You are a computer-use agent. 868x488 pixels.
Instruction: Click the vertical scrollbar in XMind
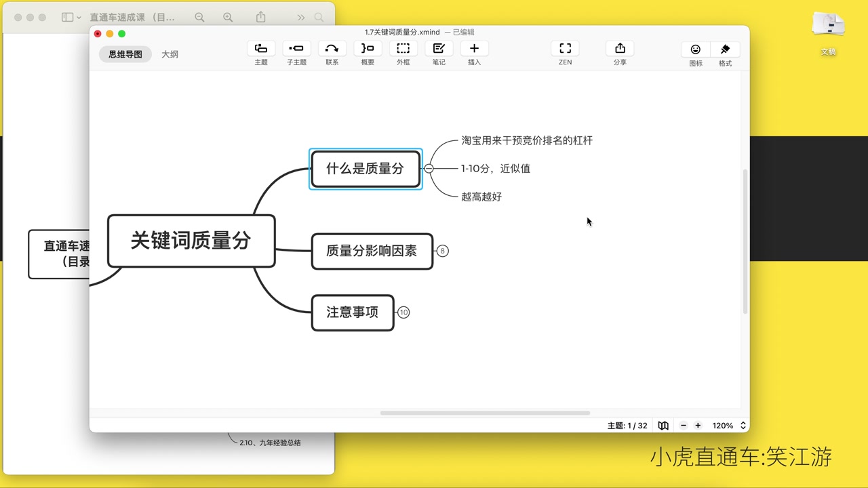tap(746, 241)
